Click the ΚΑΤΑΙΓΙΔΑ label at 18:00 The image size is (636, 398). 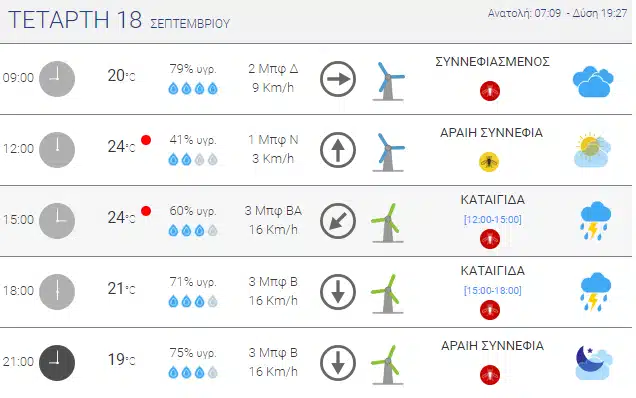pos(492,271)
